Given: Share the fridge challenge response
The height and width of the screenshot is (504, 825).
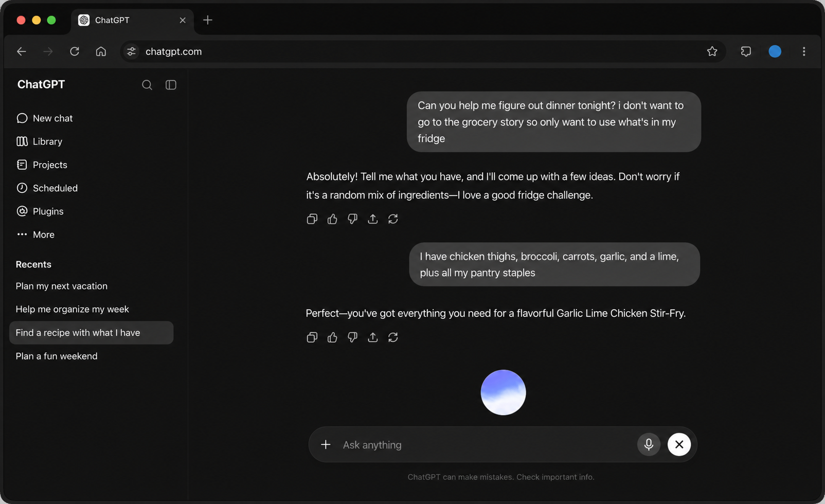Looking at the screenshot, I should (373, 219).
